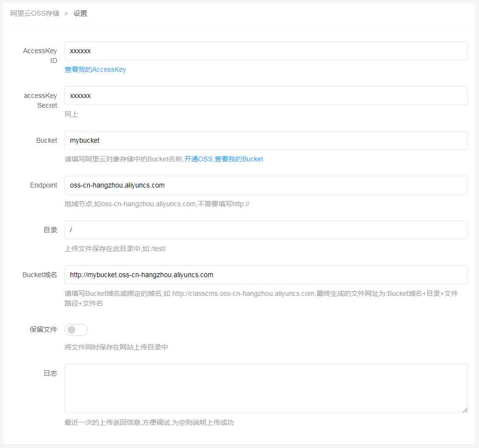Toggle the 保留文件 switch
The height and width of the screenshot is (448, 479).
[x=76, y=330]
